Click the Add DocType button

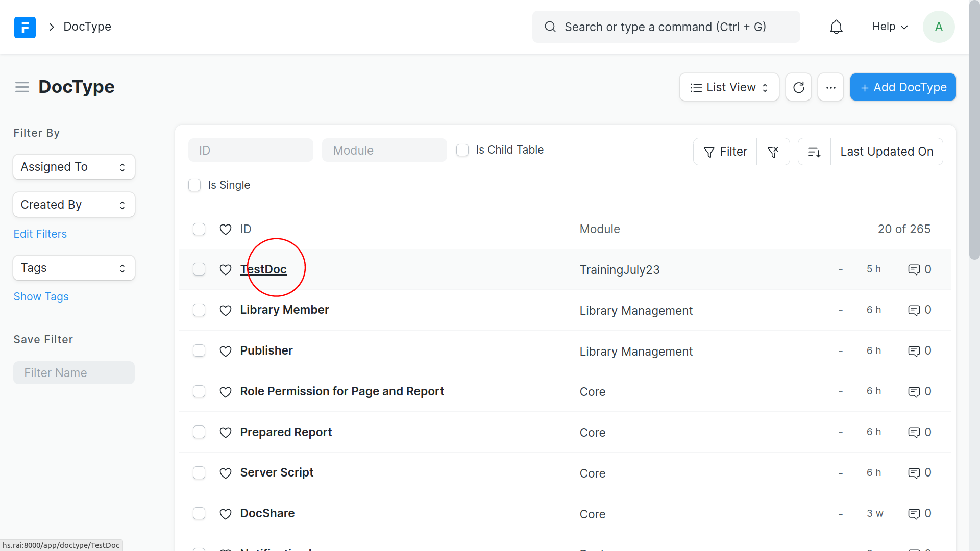(902, 87)
